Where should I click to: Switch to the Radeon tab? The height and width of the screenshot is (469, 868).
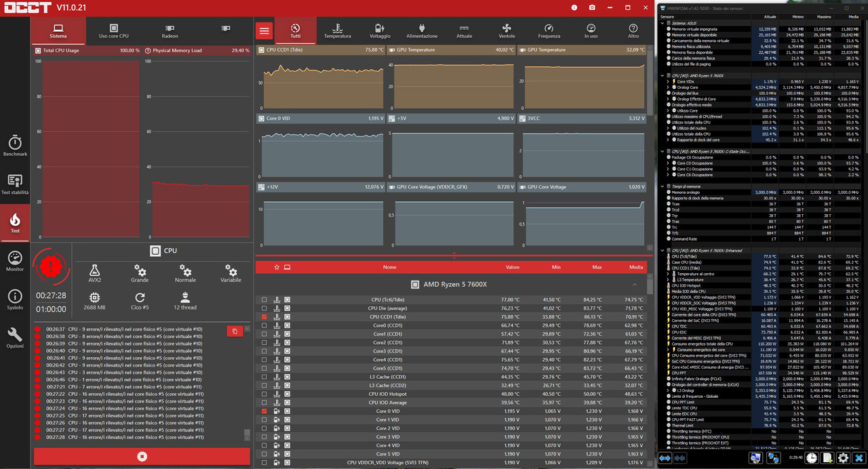(x=170, y=31)
